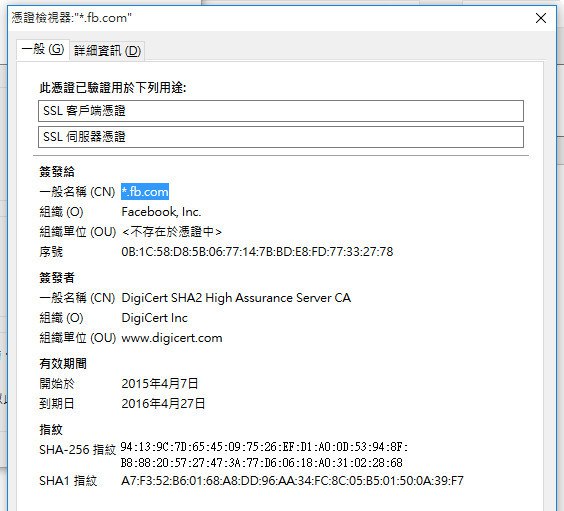Click the 簽發給 section heading
This screenshot has width=564, height=511.
(57, 172)
